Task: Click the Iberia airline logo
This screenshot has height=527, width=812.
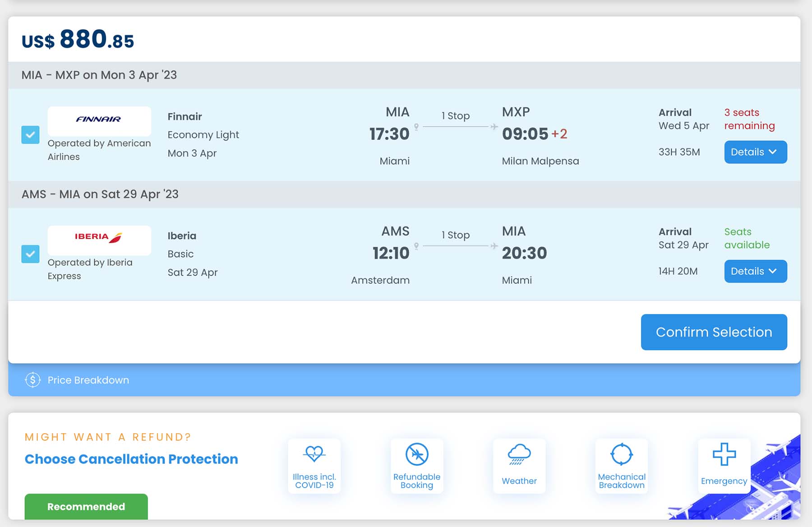Action: 99,240
